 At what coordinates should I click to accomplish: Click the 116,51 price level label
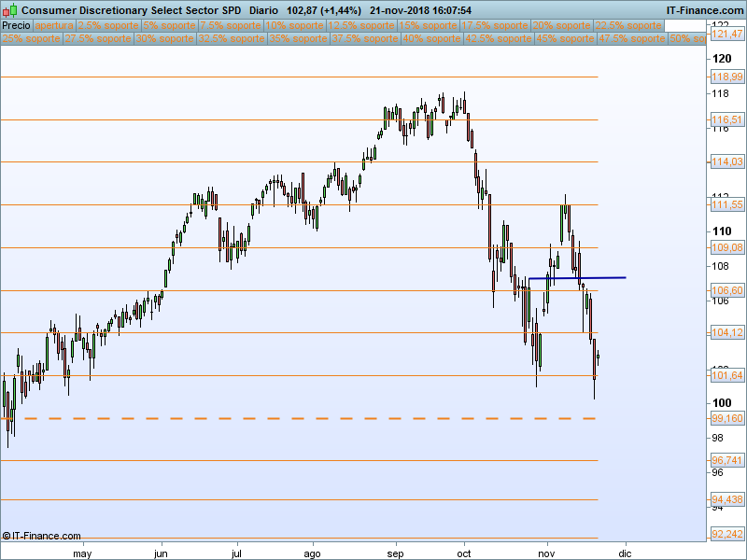[x=726, y=119]
